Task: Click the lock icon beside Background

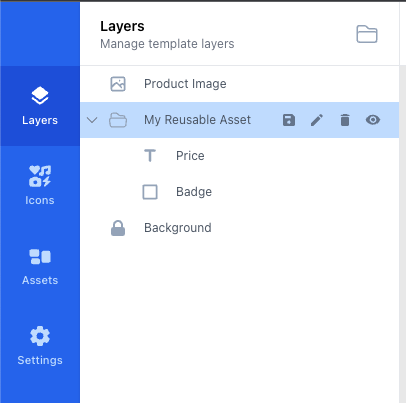Action: (x=118, y=228)
